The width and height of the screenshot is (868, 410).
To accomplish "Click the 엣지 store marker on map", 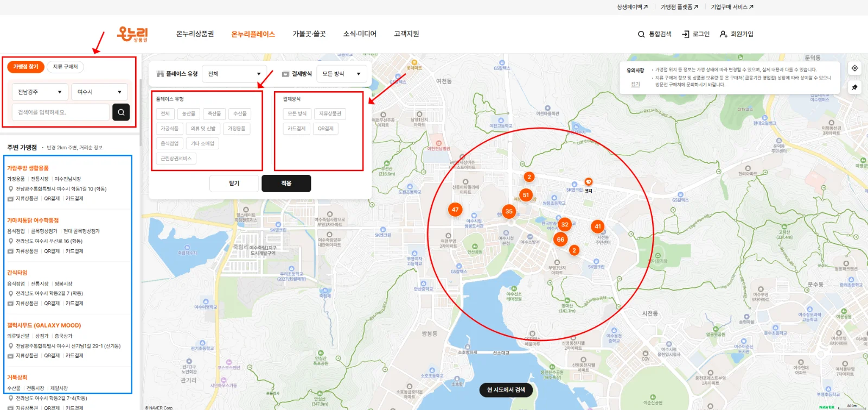I will point(588,182).
